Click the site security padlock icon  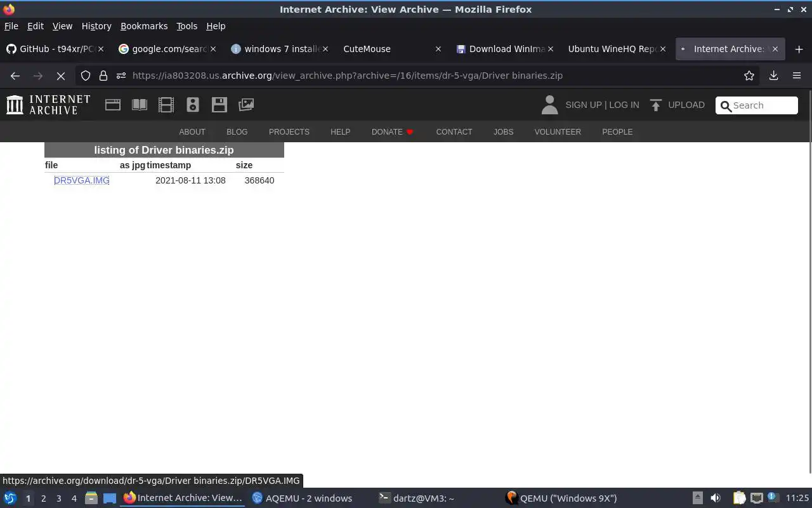click(103, 76)
